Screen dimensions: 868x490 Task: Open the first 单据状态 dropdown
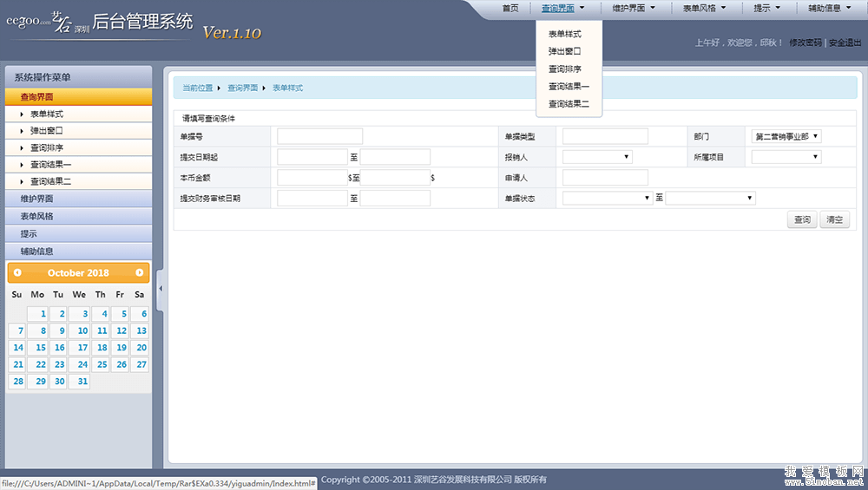point(607,199)
